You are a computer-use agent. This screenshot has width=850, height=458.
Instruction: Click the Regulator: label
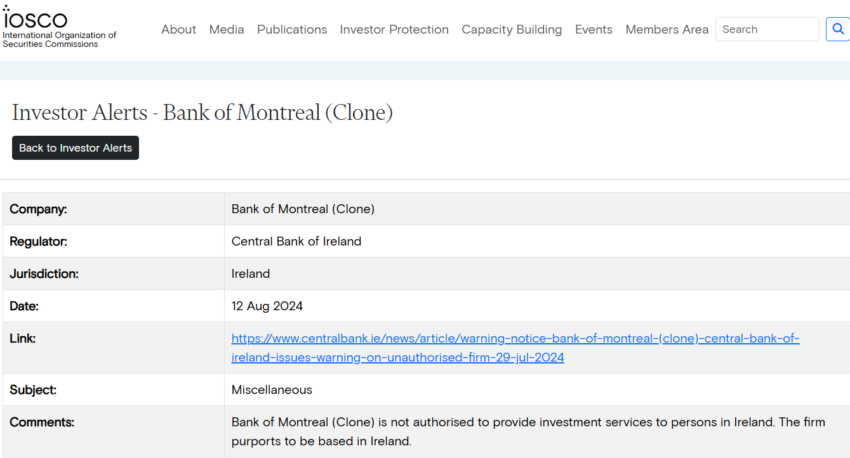pyautogui.click(x=38, y=241)
